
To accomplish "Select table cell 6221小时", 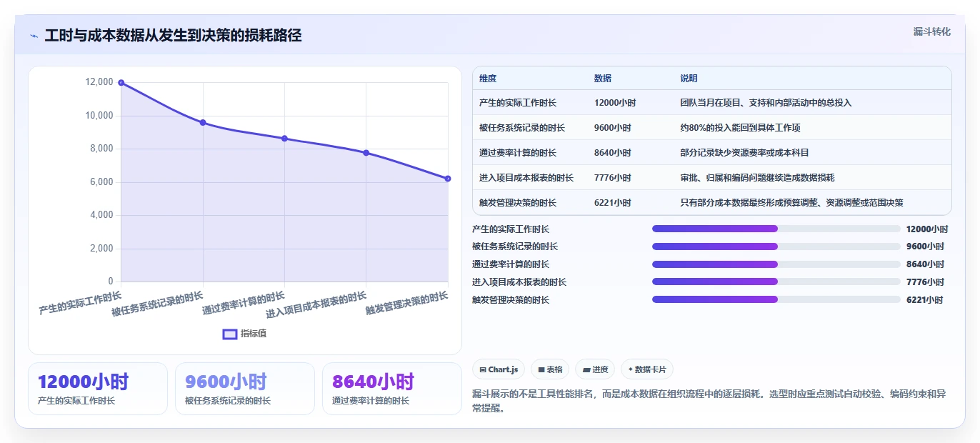I will pos(613,203).
